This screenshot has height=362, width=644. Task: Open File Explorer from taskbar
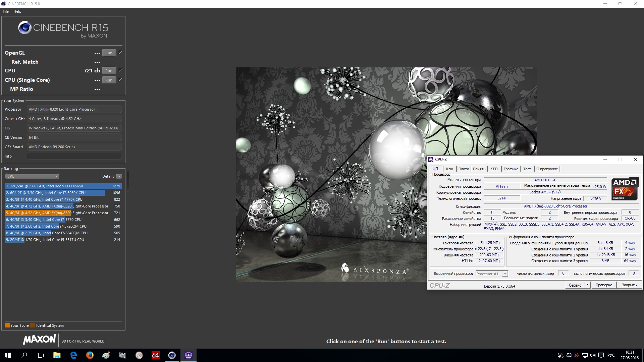tap(57, 355)
